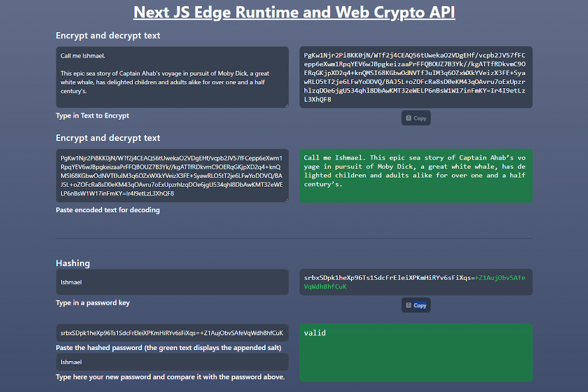Click the Next JS Edge Runtime title link
Viewport: 588px width, 392px height.
[x=294, y=13]
